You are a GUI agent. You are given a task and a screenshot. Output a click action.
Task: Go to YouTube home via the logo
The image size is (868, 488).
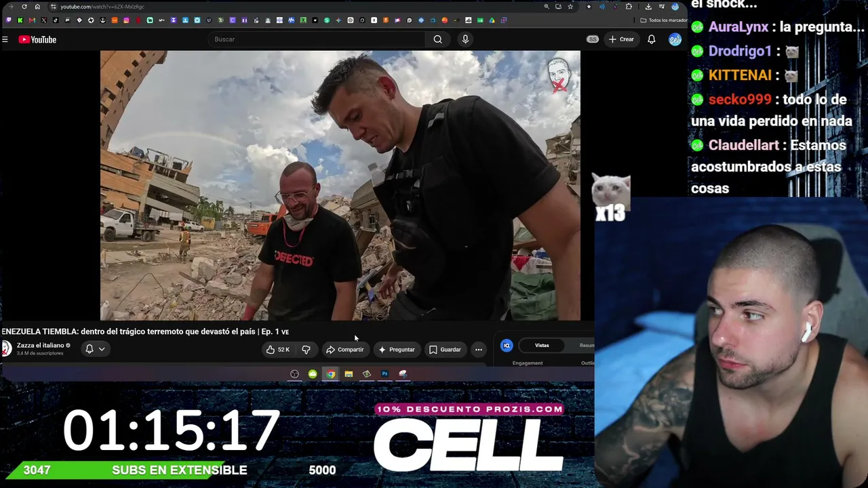point(37,39)
